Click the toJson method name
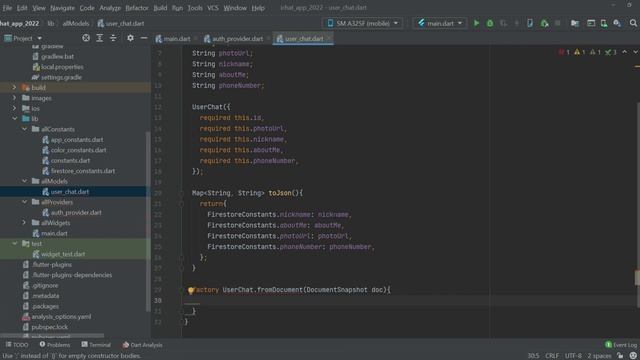The image size is (640, 360). (x=280, y=193)
